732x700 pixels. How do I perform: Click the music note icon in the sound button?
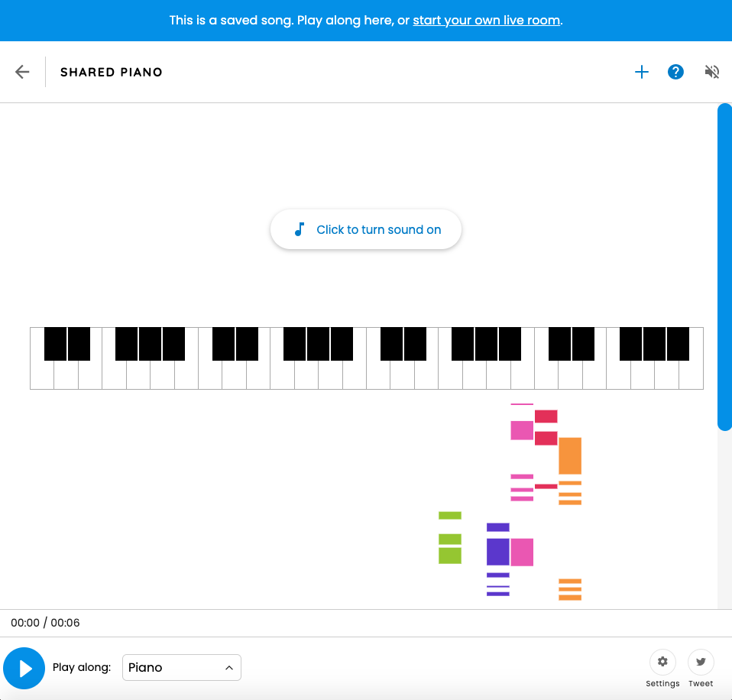click(300, 229)
